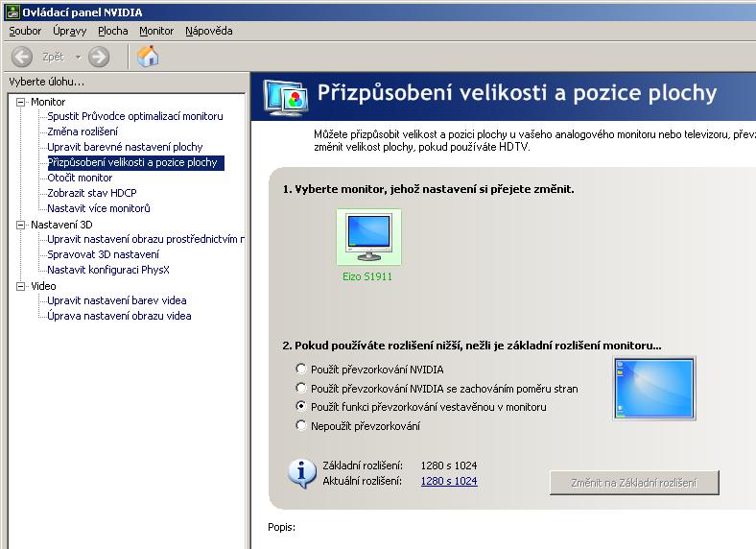Click the desktop preview thumbnail image
This screenshot has height=549, width=756.
coord(654,388)
